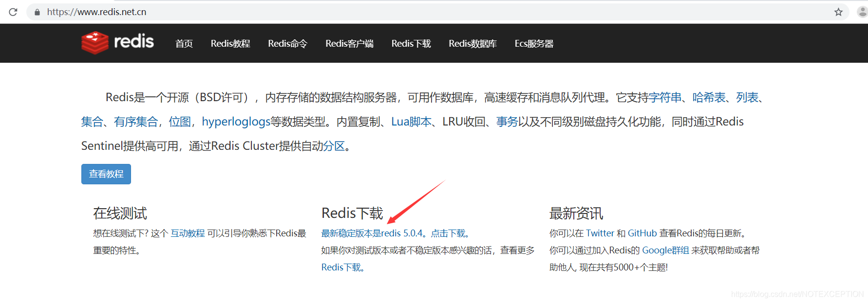The image size is (868, 303).
Task: Follow the 集合 link
Action: point(92,122)
